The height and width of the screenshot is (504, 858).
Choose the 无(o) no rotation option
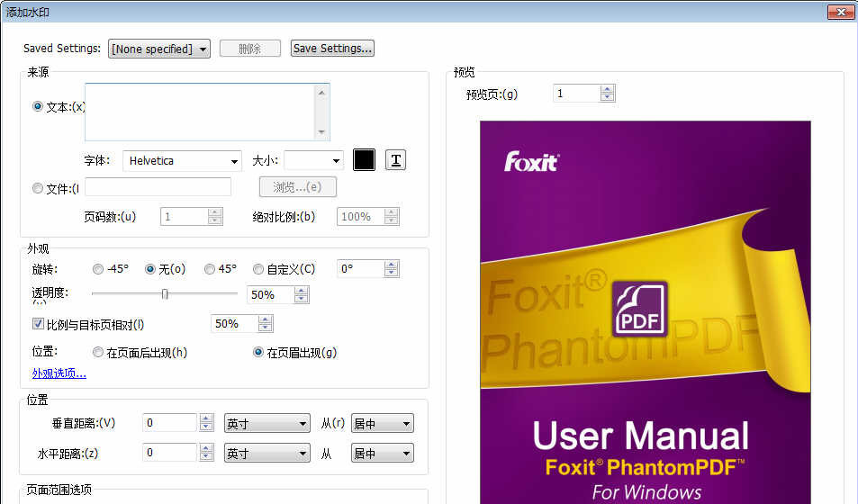coord(150,269)
